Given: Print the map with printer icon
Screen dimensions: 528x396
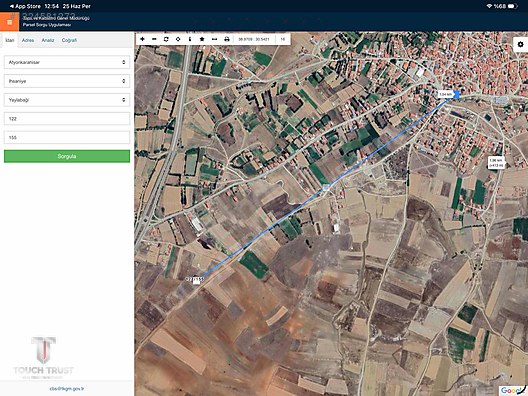Looking at the screenshot, I should click(x=227, y=39).
